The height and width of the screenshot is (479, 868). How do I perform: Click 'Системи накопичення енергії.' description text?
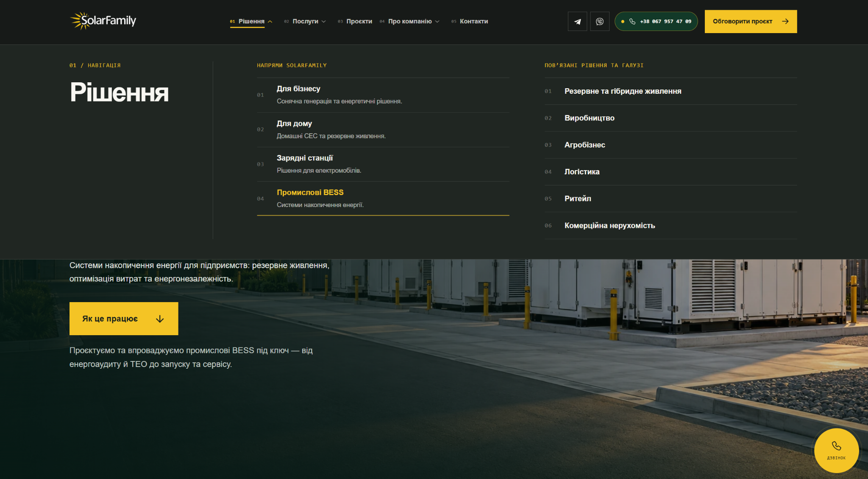coord(320,205)
